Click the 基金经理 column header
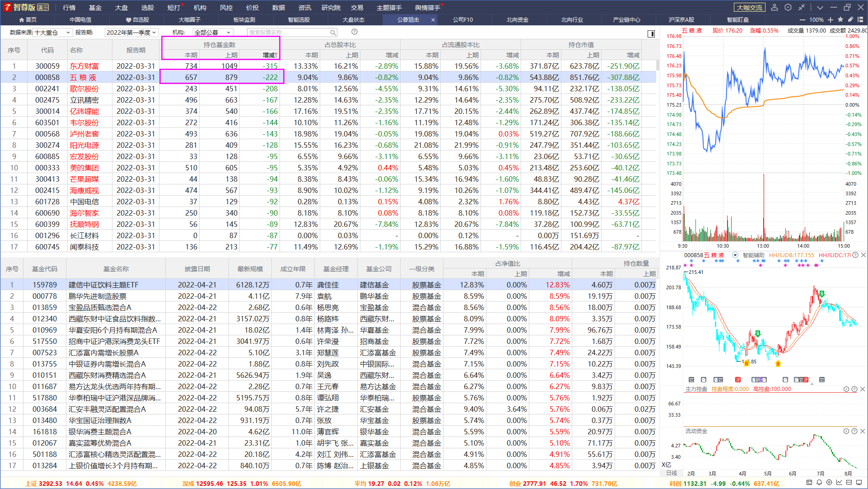The image size is (868, 489). pos(336,269)
